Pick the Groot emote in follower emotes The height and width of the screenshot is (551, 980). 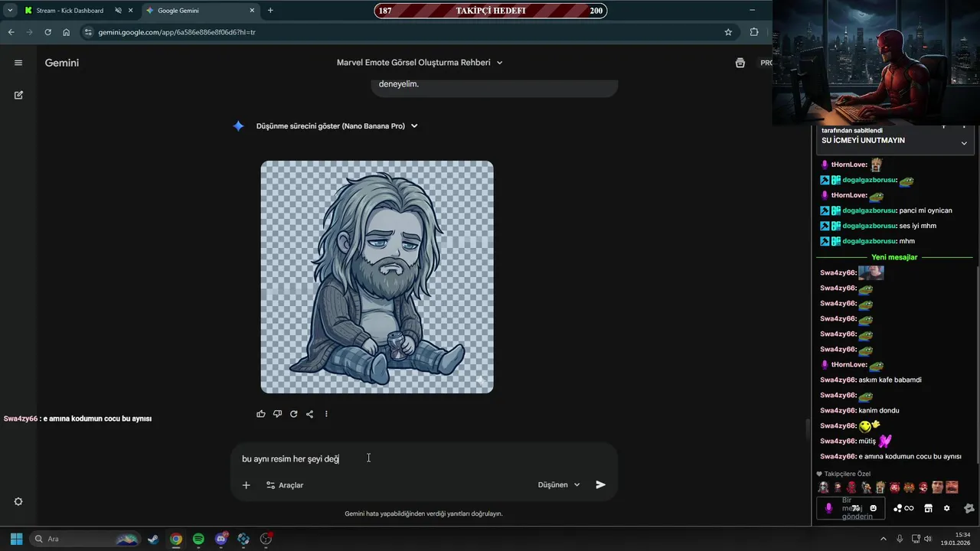click(x=880, y=487)
